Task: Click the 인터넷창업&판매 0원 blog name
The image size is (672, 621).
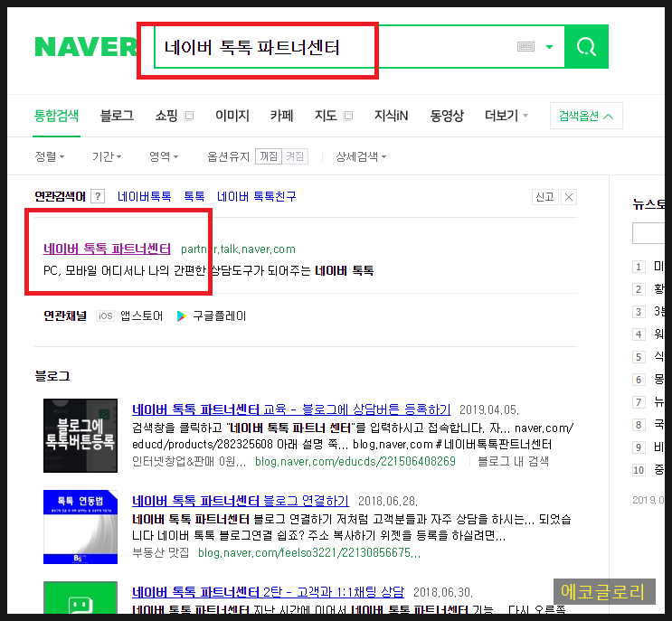Action: coord(189,461)
